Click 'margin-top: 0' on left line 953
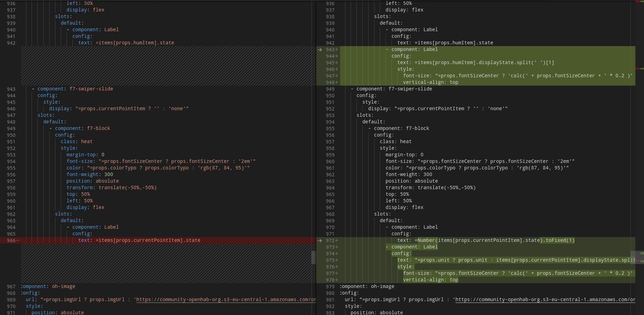 click(86, 155)
